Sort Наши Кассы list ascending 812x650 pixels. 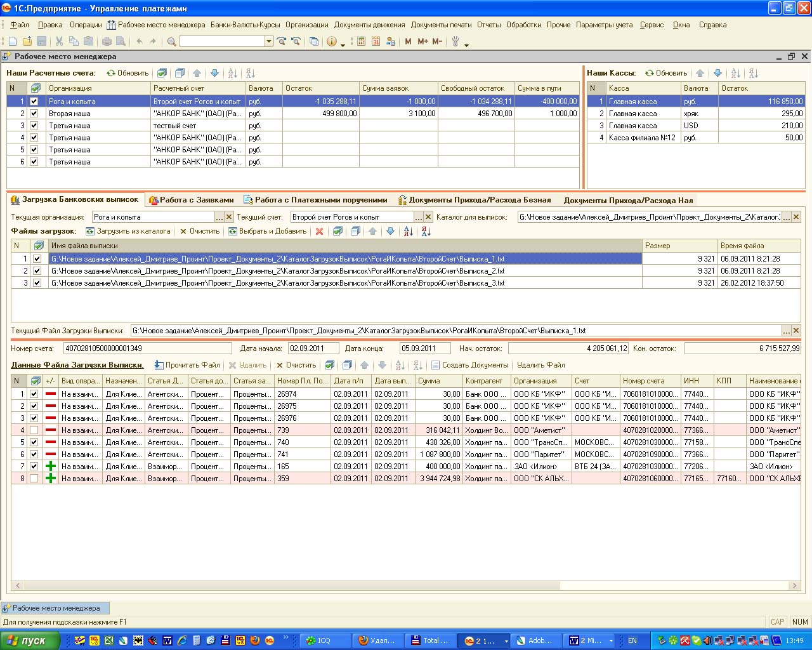[x=735, y=73]
